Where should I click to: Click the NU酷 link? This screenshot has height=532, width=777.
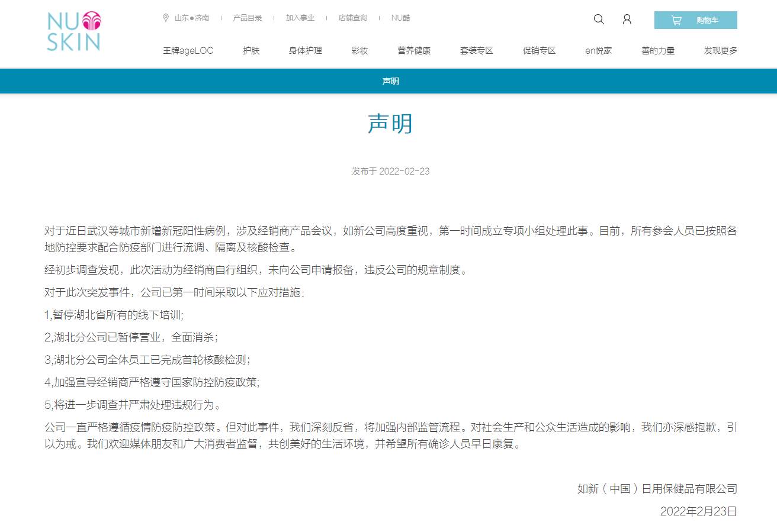[x=400, y=18]
